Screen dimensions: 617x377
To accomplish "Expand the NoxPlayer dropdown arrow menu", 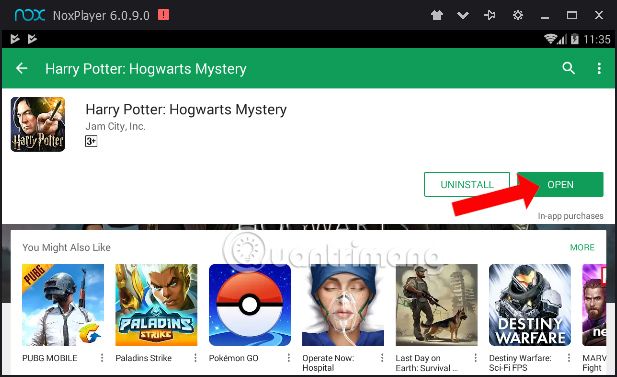I will pyautogui.click(x=463, y=15).
